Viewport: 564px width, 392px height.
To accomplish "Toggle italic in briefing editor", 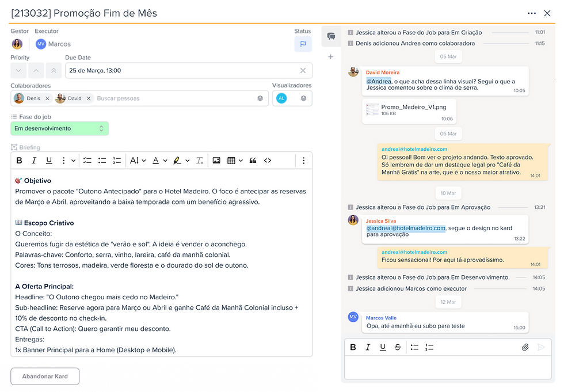I will click(x=34, y=161).
